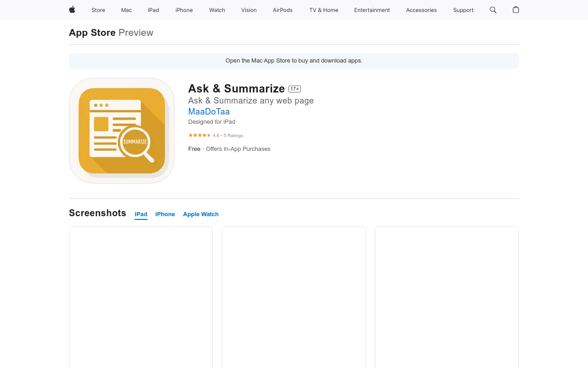Open the MaaDoTaa developer link
The image size is (588, 368).
click(209, 112)
